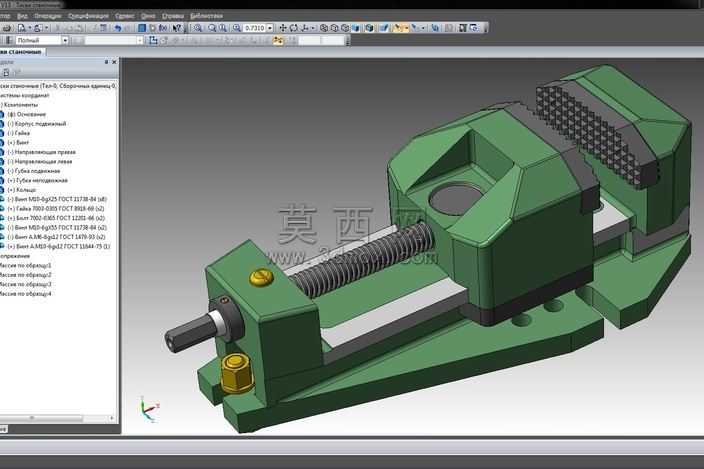Click the local coordinate system icon
The height and width of the screenshot is (469, 704).
click(153, 40)
